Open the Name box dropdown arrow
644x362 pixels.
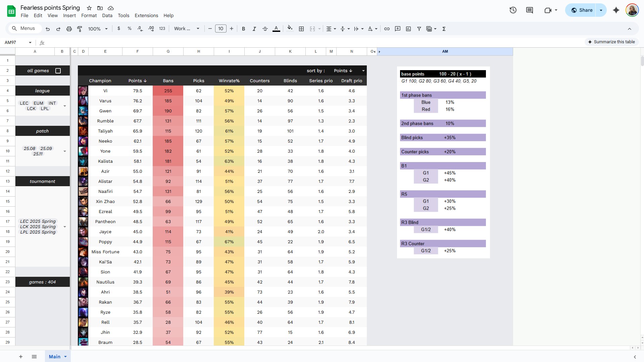[x=30, y=43]
